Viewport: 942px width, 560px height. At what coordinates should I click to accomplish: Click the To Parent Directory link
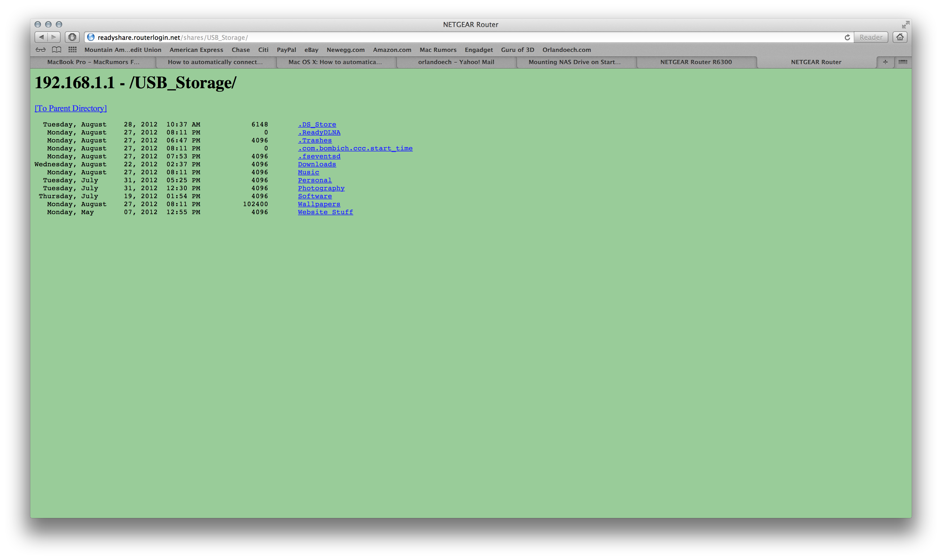tap(71, 108)
